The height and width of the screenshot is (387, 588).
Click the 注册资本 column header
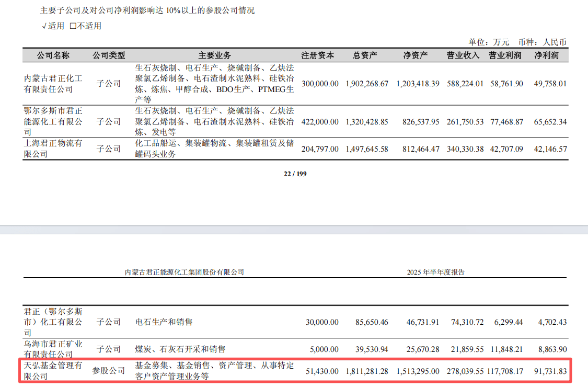pos(318,55)
